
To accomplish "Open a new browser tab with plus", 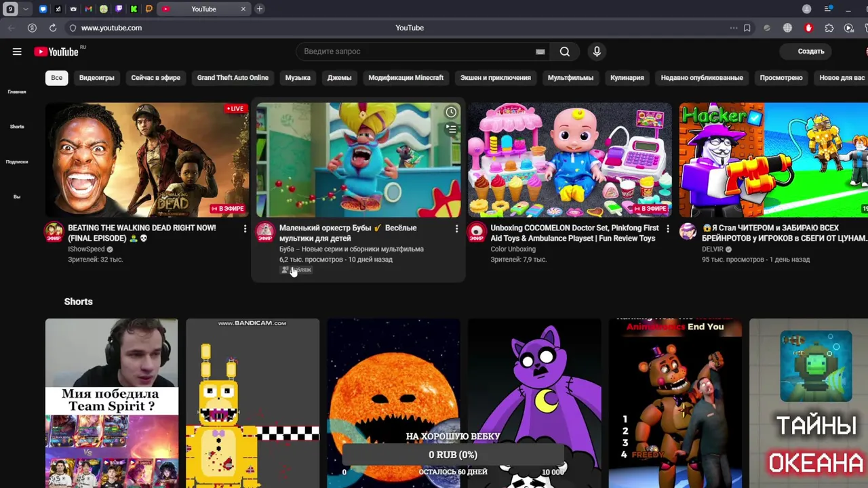I will pyautogui.click(x=260, y=9).
